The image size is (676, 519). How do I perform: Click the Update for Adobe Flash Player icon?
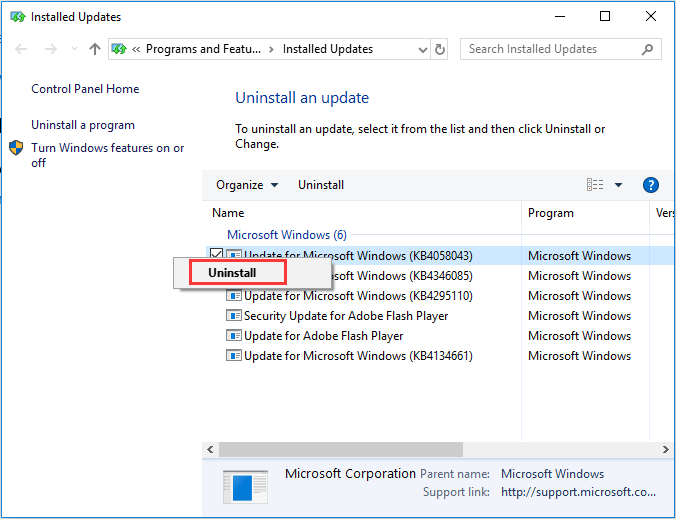pyautogui.click(x=234, y=335)
